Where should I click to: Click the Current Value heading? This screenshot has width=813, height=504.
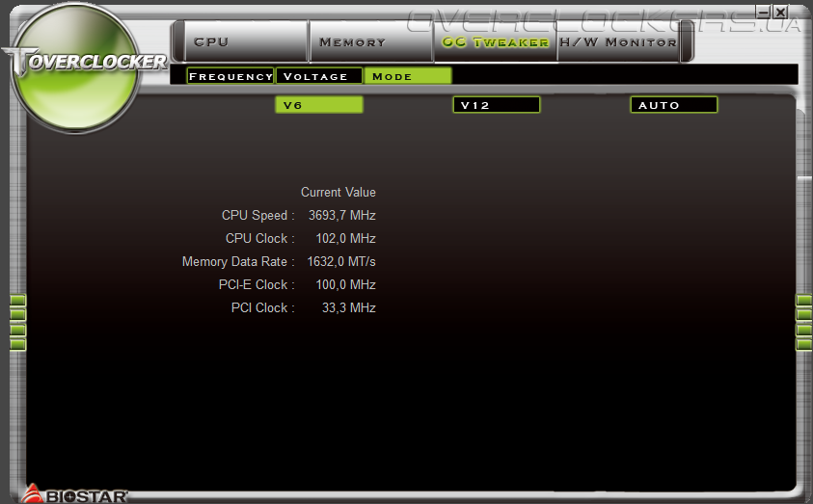tap(339, 192)
